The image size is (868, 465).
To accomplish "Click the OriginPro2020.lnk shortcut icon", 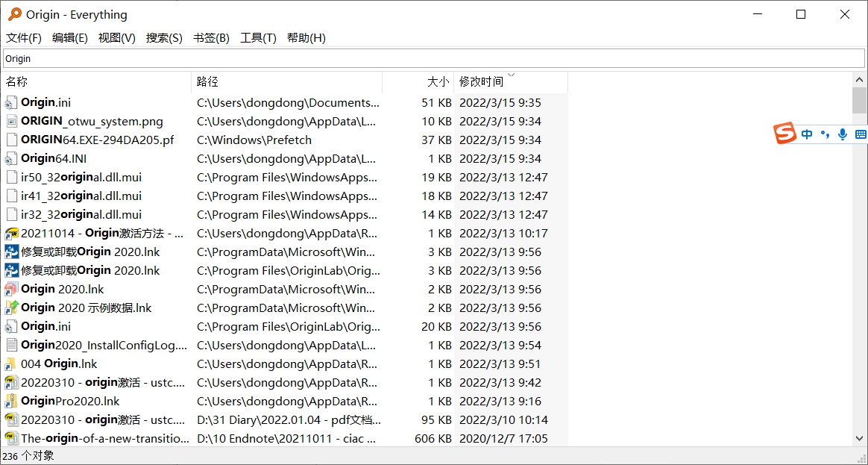I will point(11,402).
